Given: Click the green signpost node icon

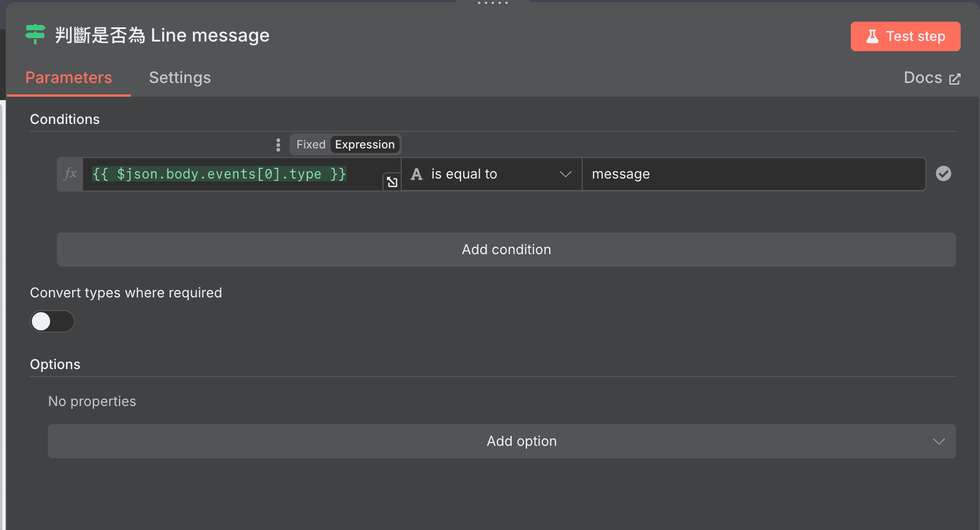Looking at the screenshot, I should tap(35, 35).
